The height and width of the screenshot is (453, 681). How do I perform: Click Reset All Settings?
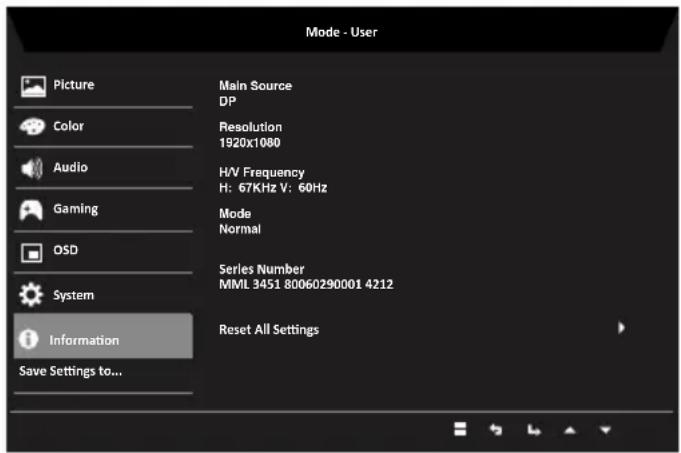pyautogui.click(x=269, y=330)
